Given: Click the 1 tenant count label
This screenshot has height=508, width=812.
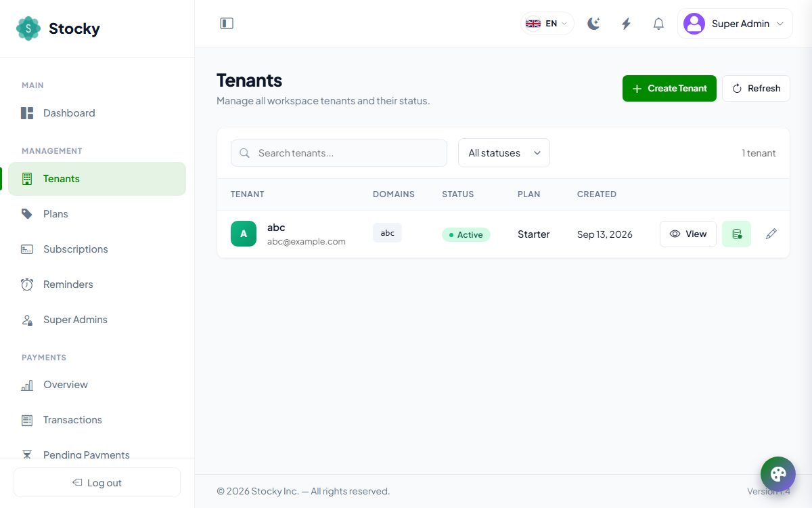Looking at the screenshot, I should point(759,153).
